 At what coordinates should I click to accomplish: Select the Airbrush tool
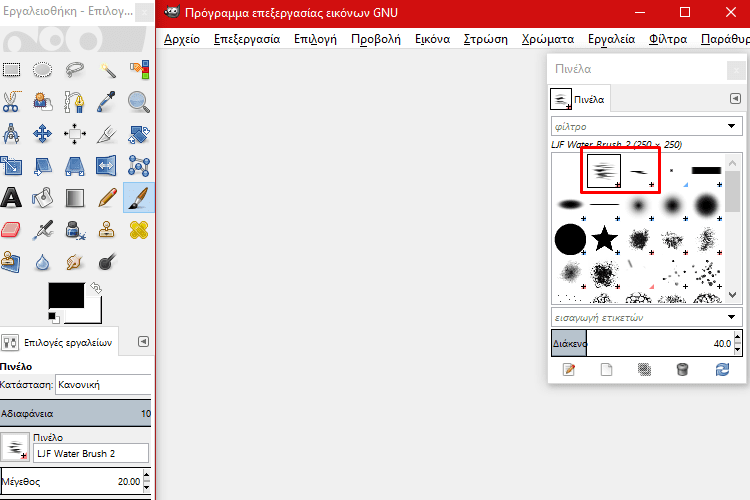[x=43, y=230]
